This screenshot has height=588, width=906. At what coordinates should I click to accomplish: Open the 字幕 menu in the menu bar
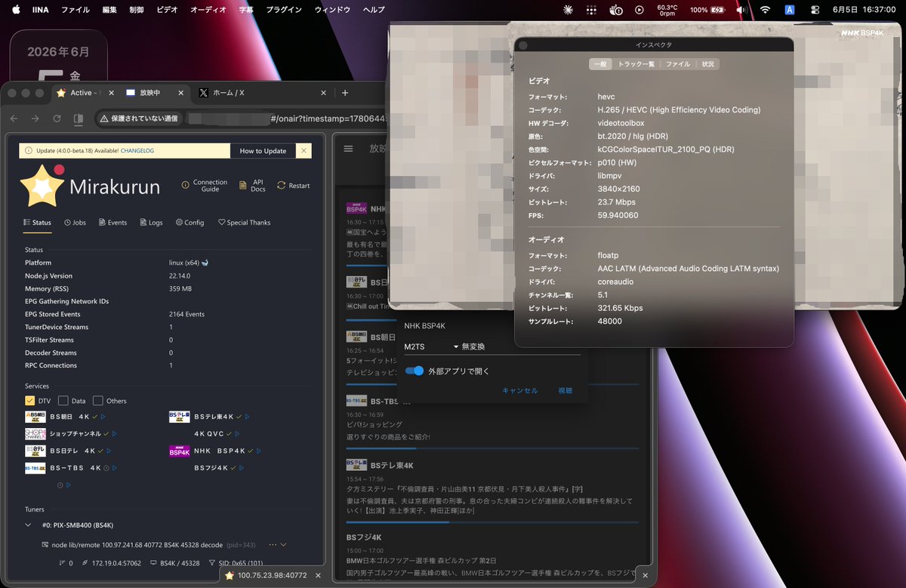[246, 10]
